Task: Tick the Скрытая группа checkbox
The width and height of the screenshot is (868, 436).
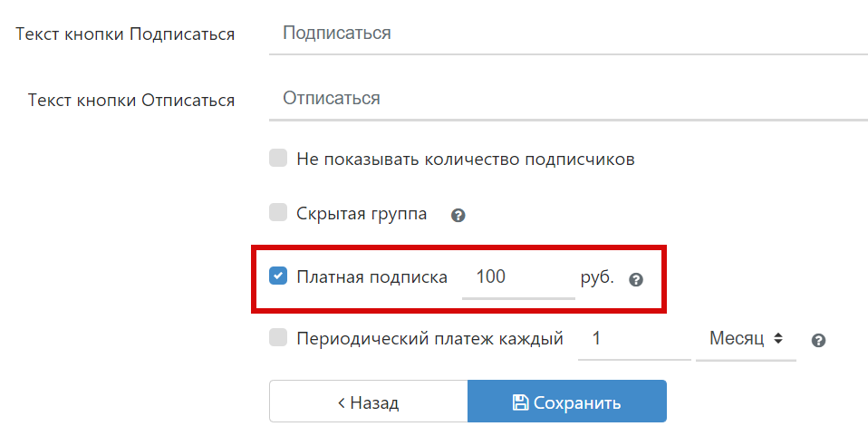Action: click(x=278, y=213)
